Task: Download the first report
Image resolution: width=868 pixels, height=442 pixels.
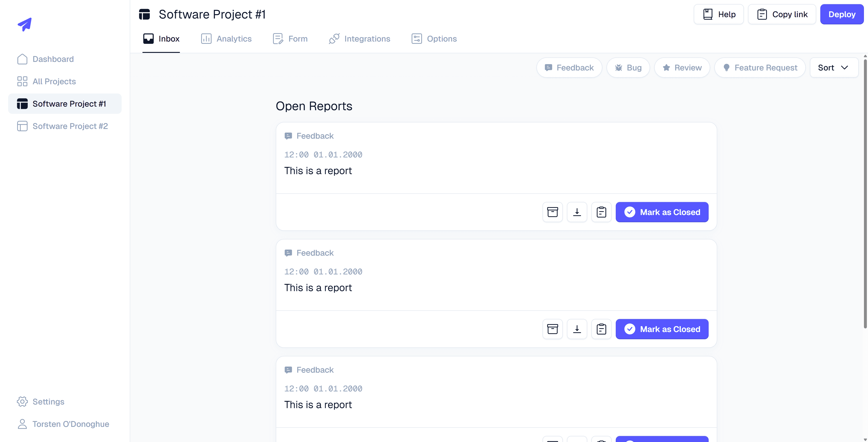Action: [577, 212]
